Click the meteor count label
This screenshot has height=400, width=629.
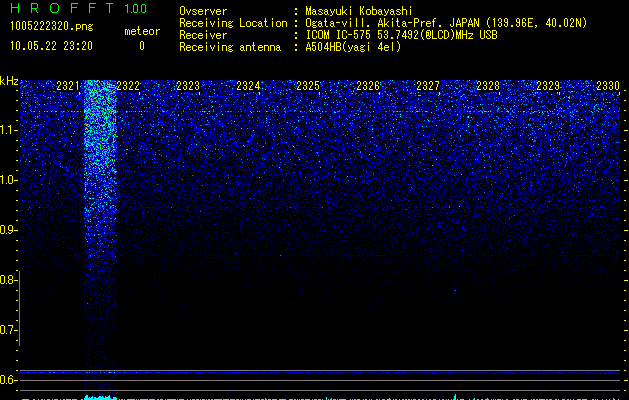142,31
